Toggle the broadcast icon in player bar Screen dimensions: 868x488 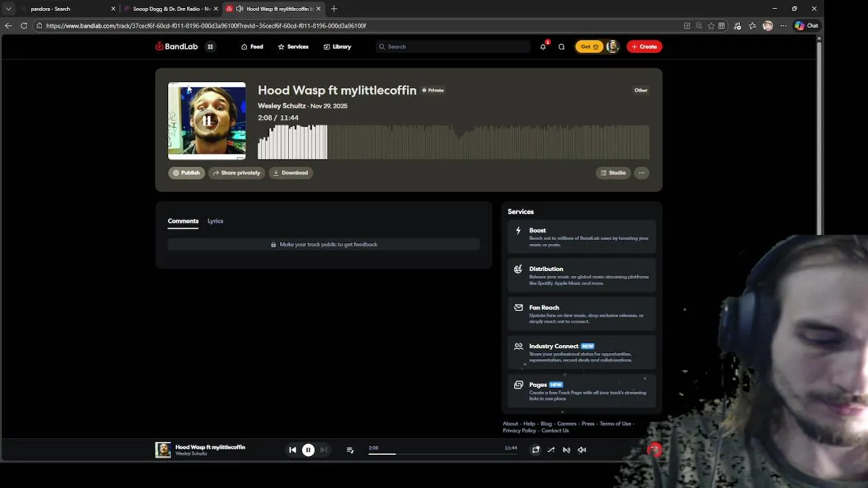click(566, 449)
